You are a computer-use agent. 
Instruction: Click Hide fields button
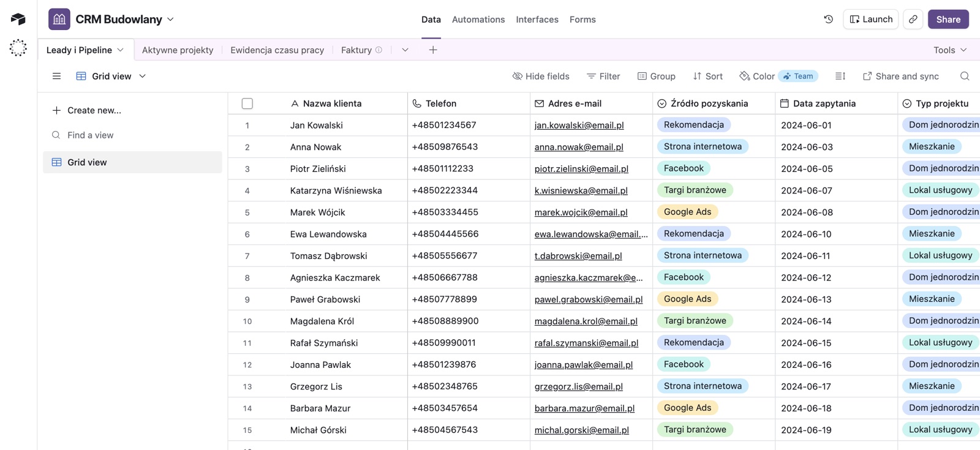541,76
